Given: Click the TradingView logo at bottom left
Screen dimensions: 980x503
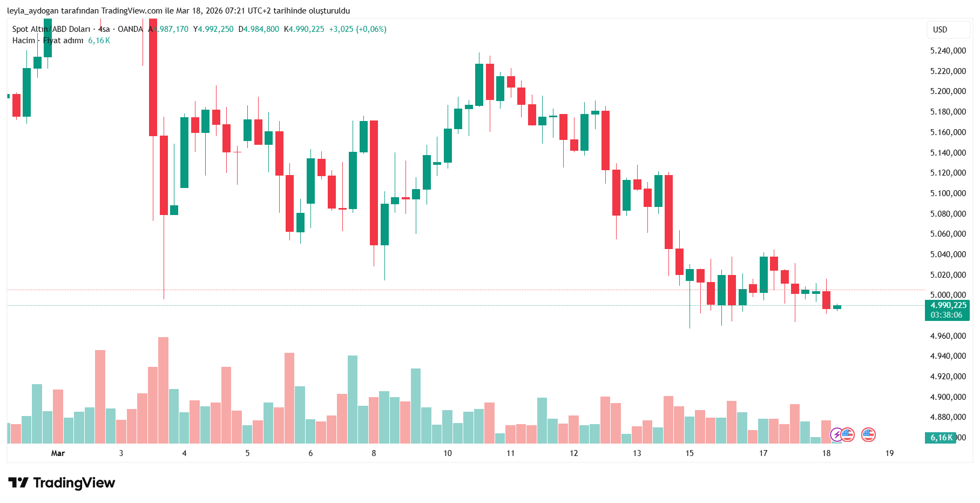Looking at the screenshot, I should (x=62, y=482).
